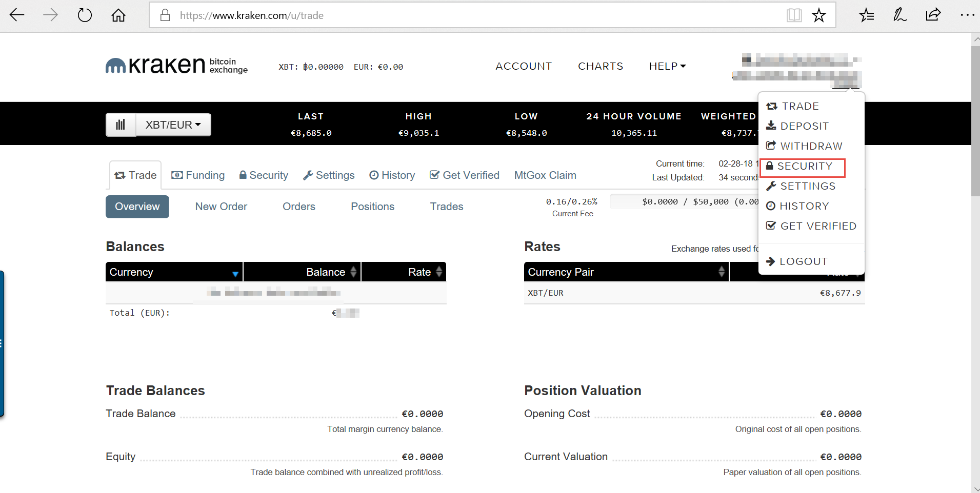
Task: Open the New Order sub-tab
Action: [221, 207]
